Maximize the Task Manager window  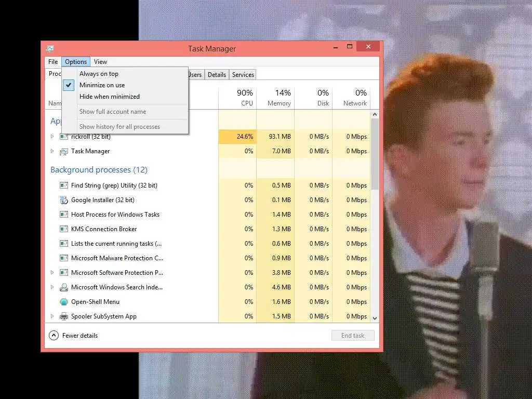[350, 46]
